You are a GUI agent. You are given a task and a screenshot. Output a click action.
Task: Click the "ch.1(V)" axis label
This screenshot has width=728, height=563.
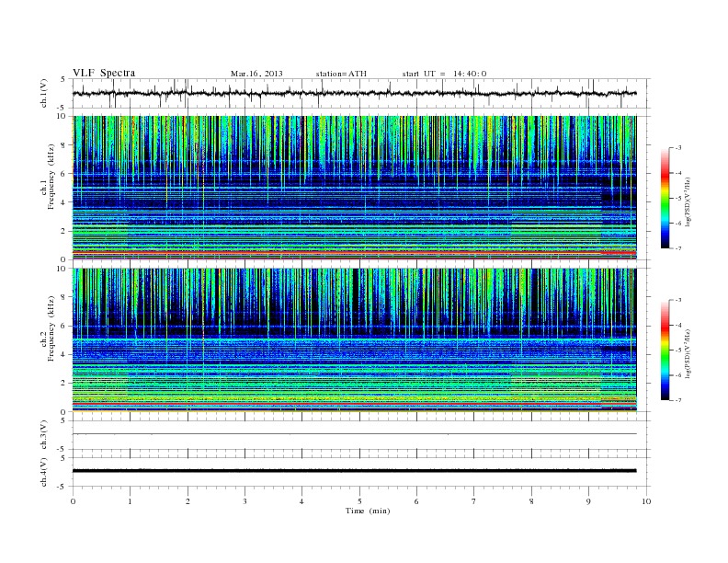coord(44,93)
